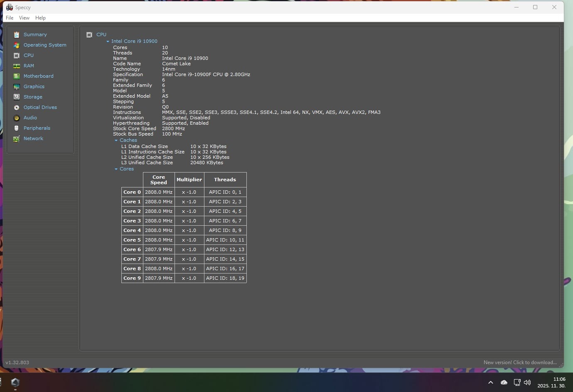
Task: Open the volume tray icon
Action: (527, 382)
